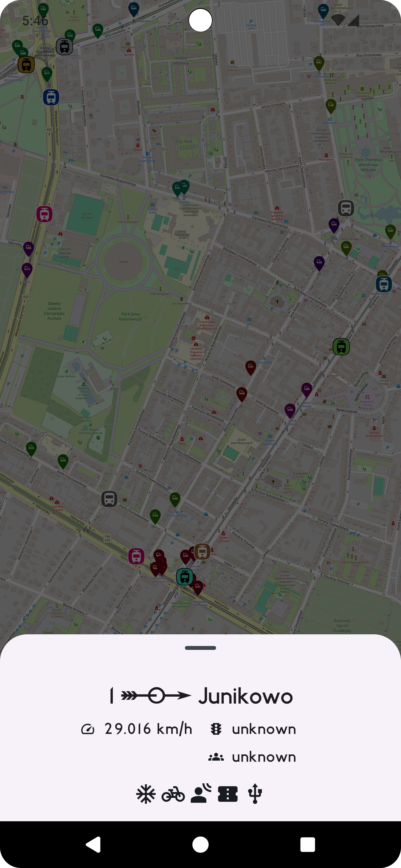Tap the USB charging icon

pos(255,794)
